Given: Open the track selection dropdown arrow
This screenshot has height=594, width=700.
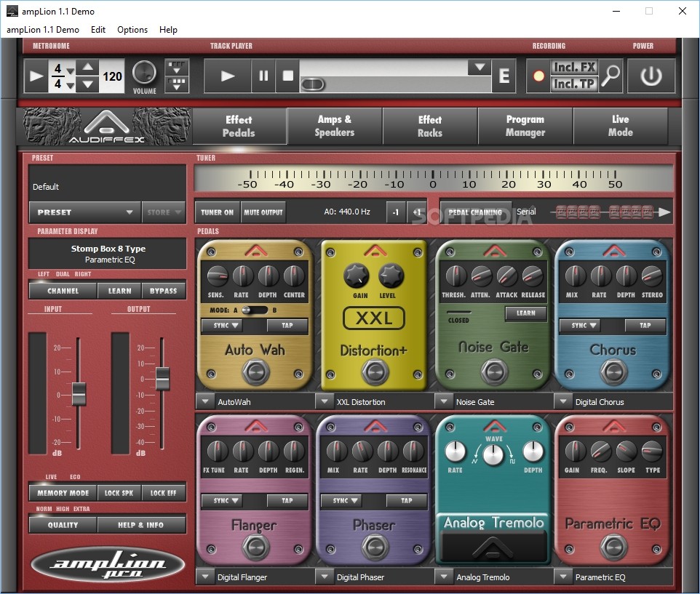Looking at the screenshot, I should (x=480, y=68).
